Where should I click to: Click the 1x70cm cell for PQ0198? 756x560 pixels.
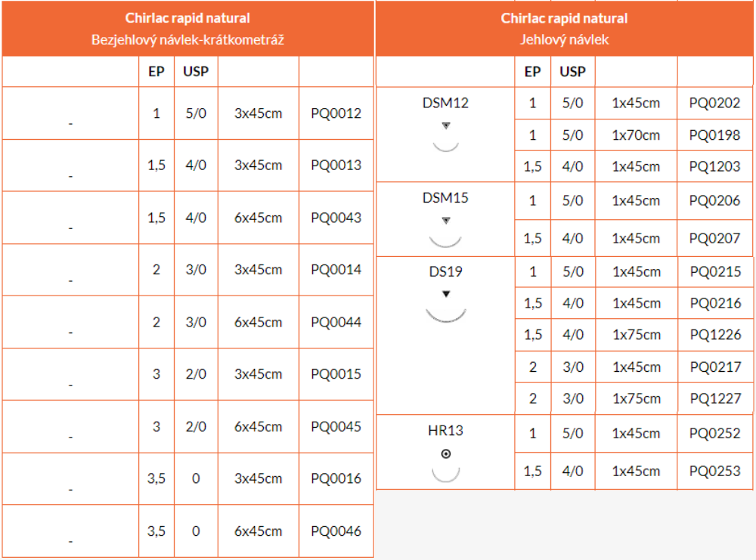636,135
